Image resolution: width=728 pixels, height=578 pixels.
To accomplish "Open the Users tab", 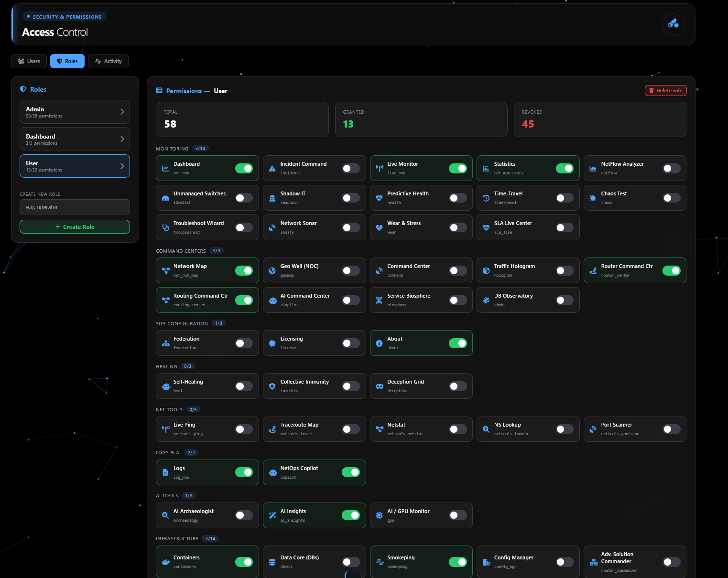I will (x=29, y=61).
